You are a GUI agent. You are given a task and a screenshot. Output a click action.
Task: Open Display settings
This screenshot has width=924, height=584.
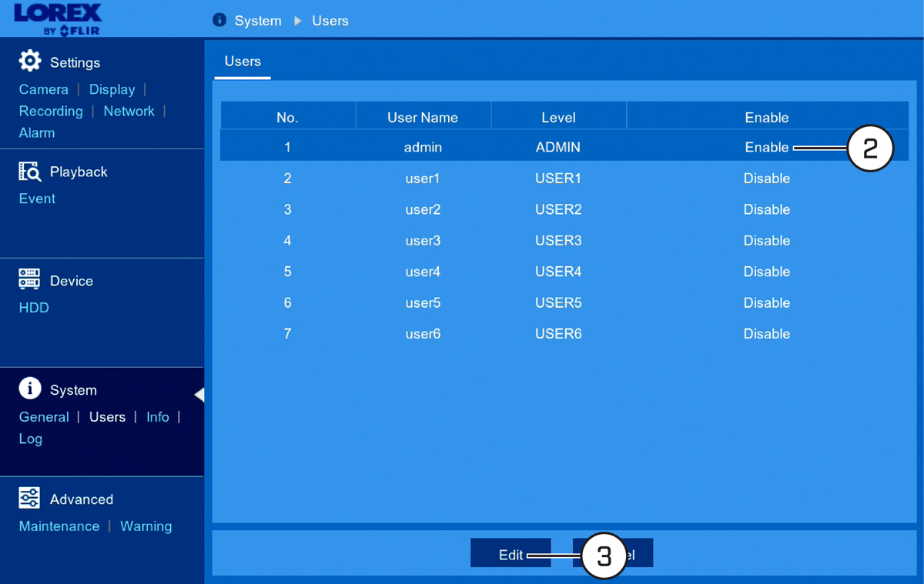tap(112, 89)
